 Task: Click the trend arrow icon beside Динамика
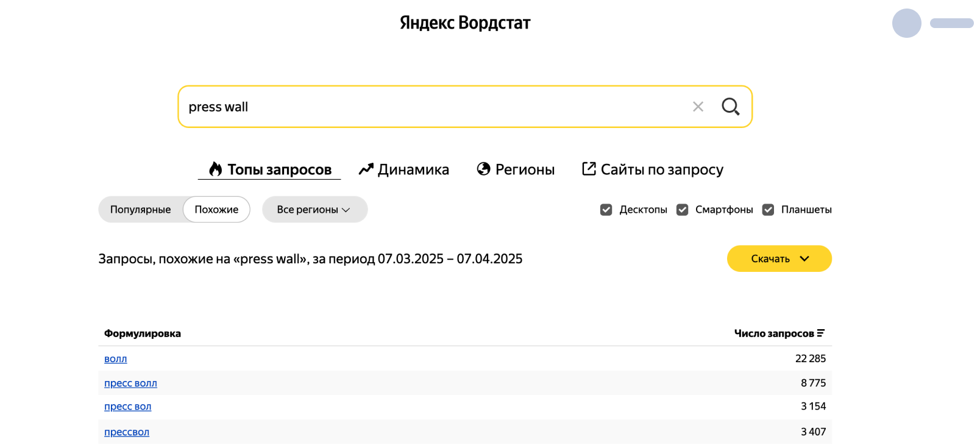(x=366, y=169)
